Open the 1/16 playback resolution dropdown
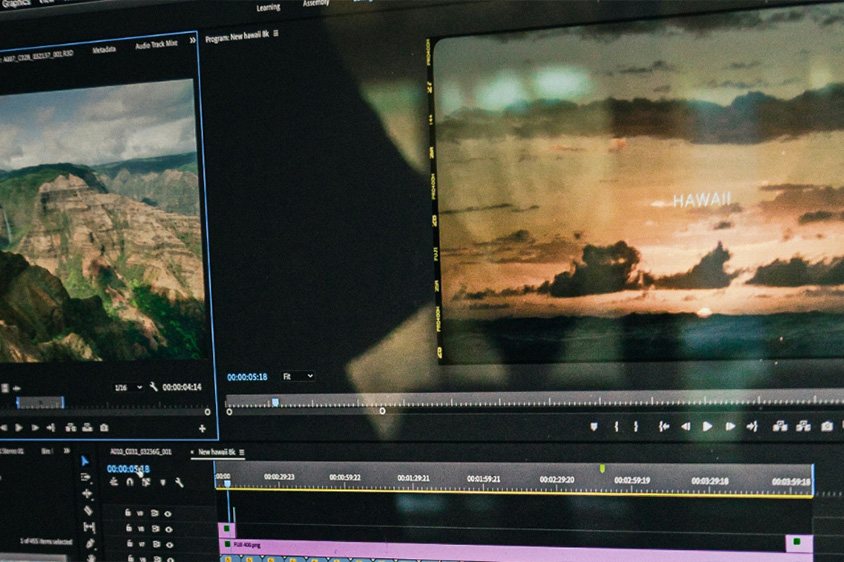The width and height of the screenshot is (844, 562). (x=127, y=387)
